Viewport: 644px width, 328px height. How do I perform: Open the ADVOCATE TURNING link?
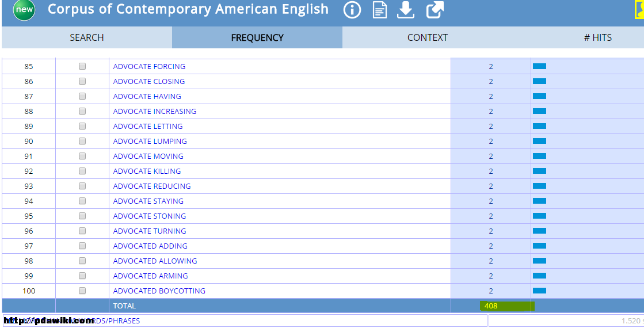coord(150,231)
